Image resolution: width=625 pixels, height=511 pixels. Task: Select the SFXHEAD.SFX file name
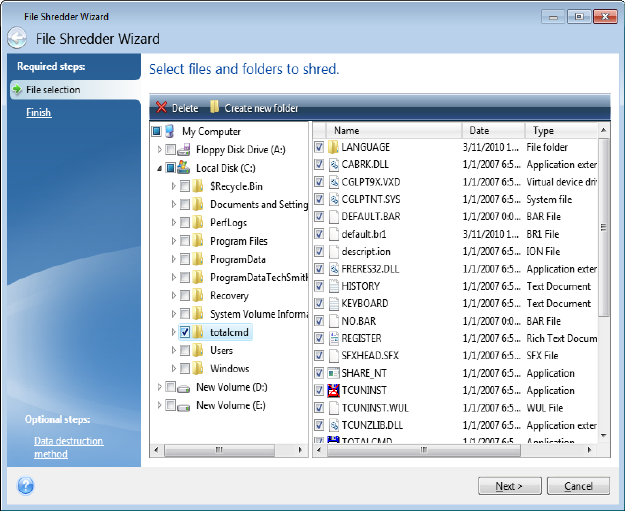[x=370, y=356]
